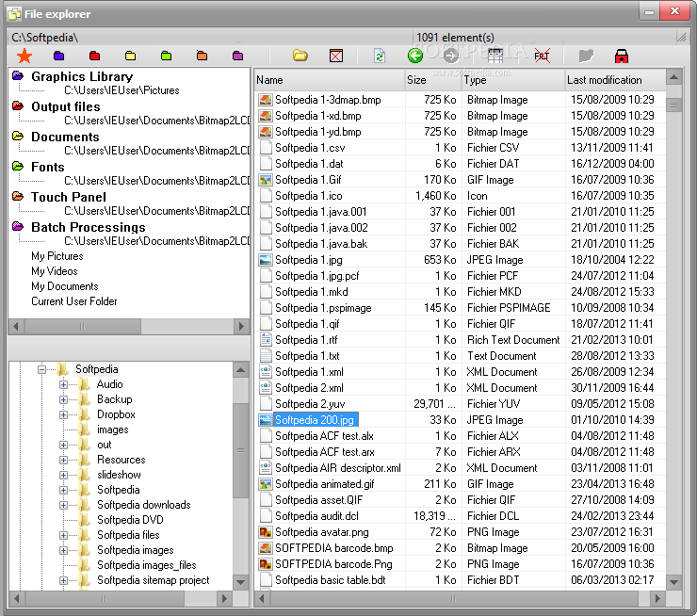
Task: Expand the Dropbox folder node
Action: (63, 414)
